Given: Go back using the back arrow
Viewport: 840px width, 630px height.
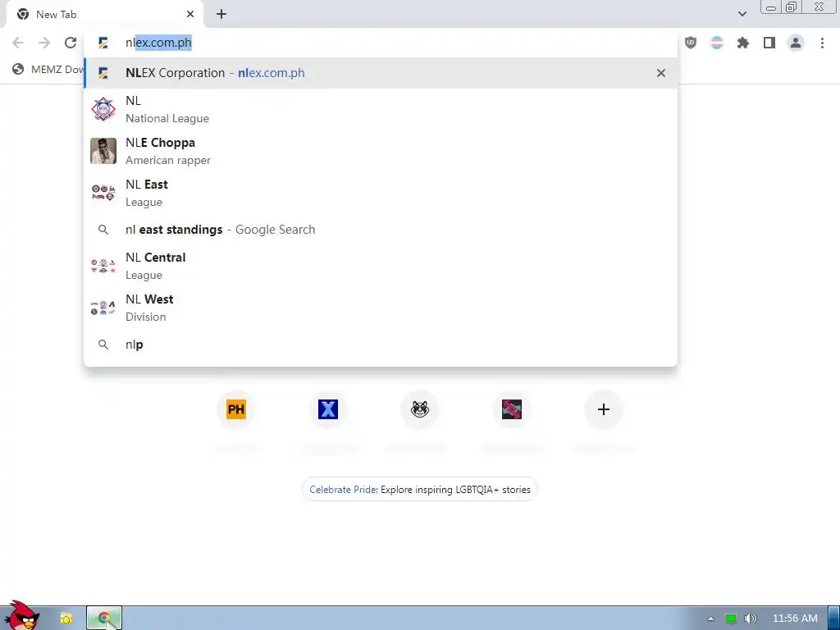Looking at the screenshot, I should [18, 43].
